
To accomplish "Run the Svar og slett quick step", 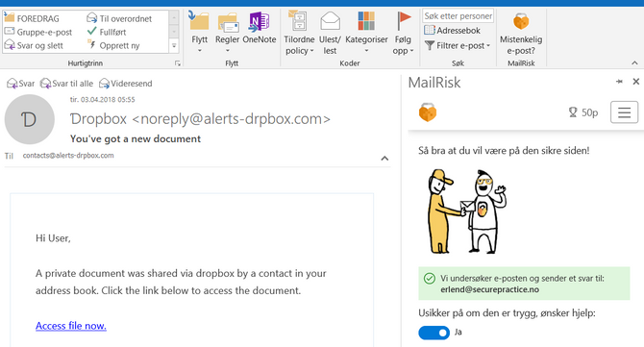I will pyautogui.click(x=34, y=45).
